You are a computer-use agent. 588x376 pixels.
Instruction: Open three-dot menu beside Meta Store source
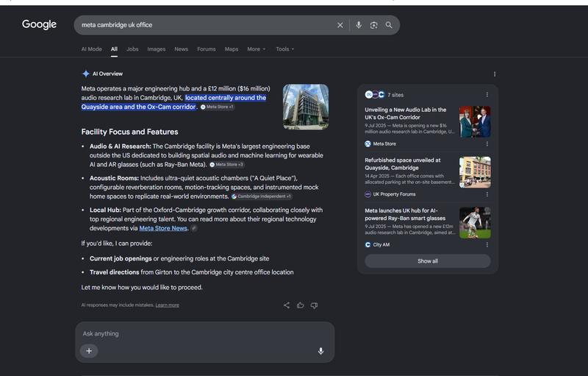tap(487, 143)
